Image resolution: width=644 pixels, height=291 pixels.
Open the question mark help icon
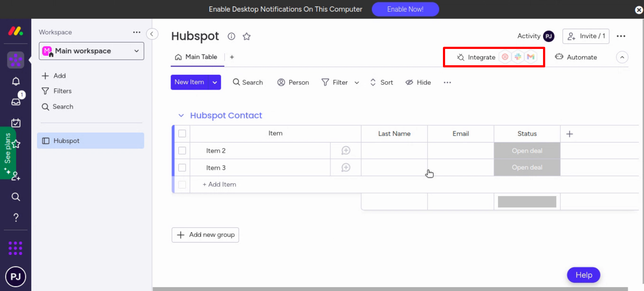(16, 217)
